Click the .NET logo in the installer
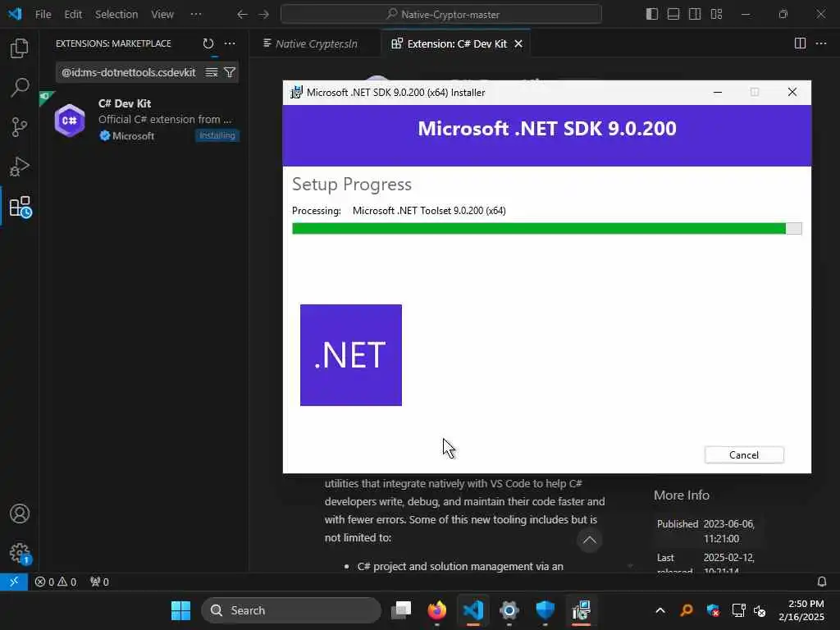The height and width of the screenshot is (630, 840). pyautogui.click(x=351, y=355)
